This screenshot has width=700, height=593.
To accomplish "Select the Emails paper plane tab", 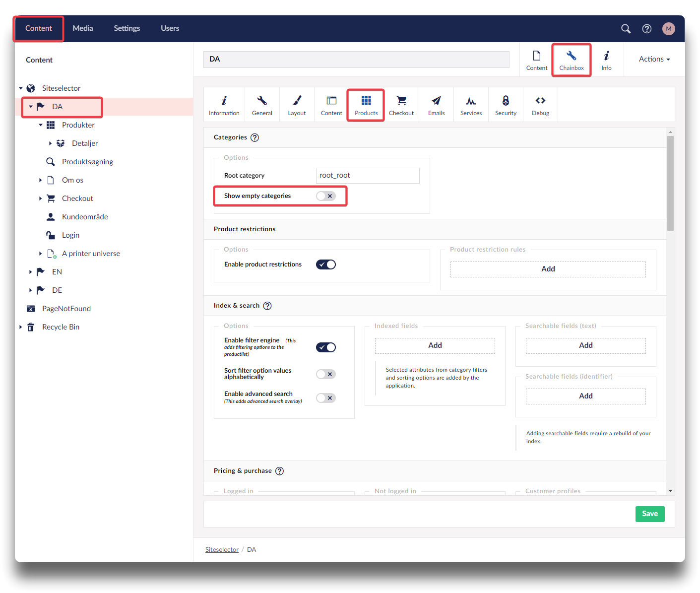I will 436,105.
